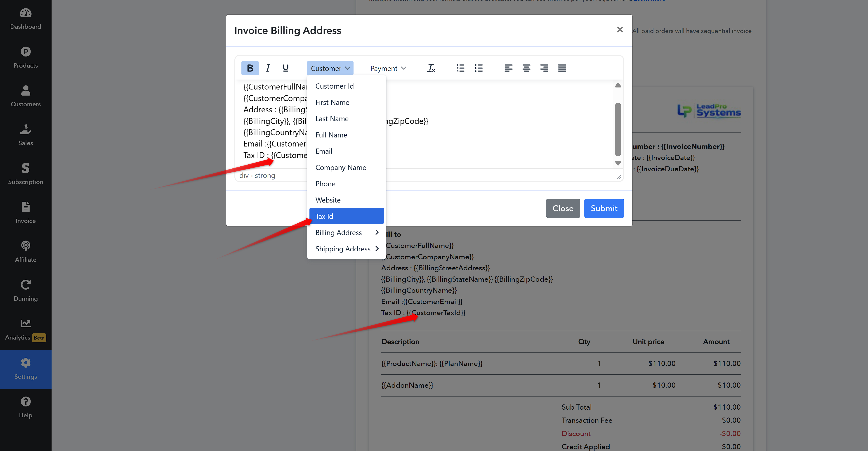Insert numbered list
This screenshot has height=451, width=868.
tap(460, 68)
